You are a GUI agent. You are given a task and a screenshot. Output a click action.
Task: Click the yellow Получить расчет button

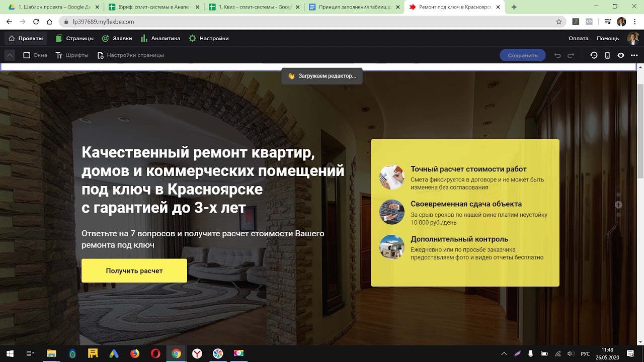(x=134, y=270)
